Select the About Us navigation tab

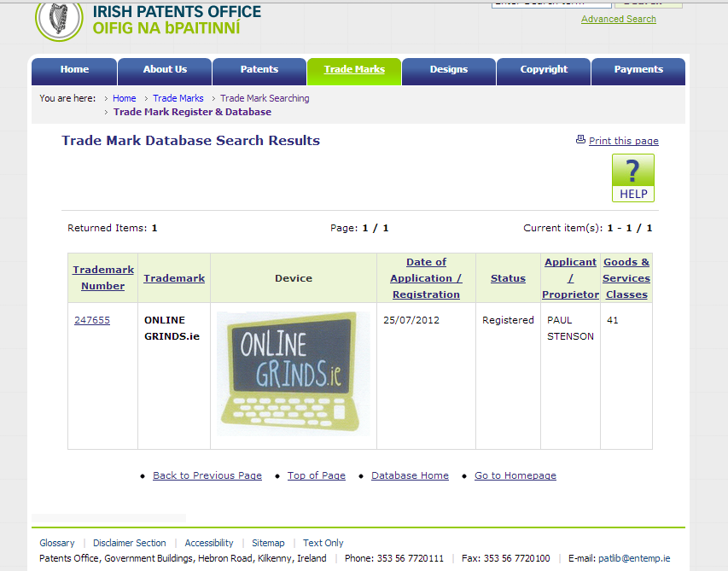tap(165, 70)
